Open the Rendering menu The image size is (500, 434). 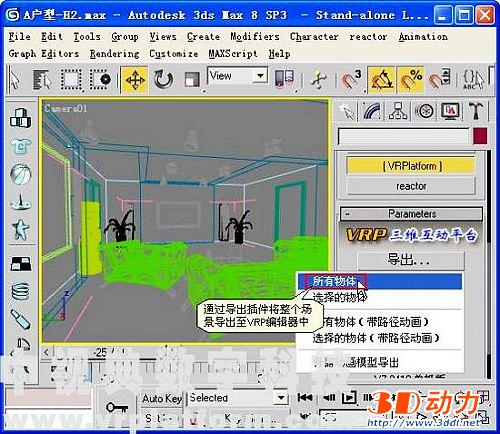114,53
